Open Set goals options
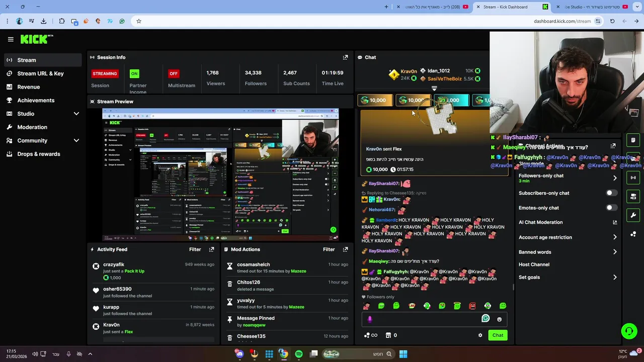Viewport: 644px width, 362px height. (x=568, y=277)
